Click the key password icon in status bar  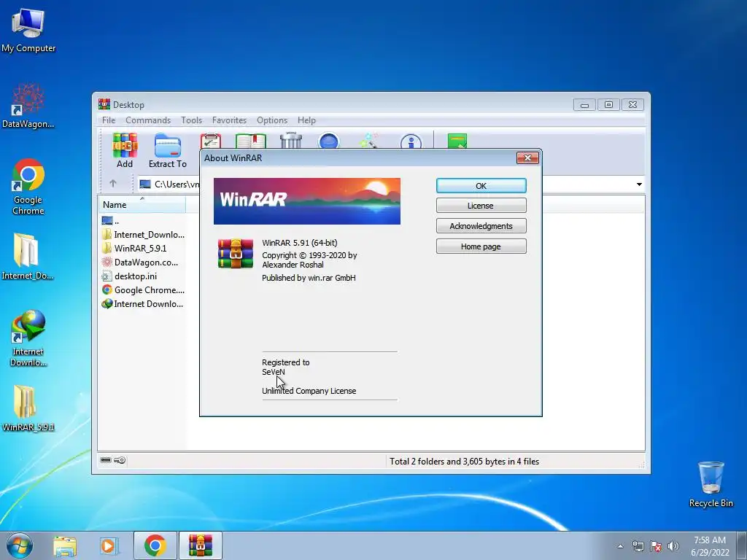point(120,460)
